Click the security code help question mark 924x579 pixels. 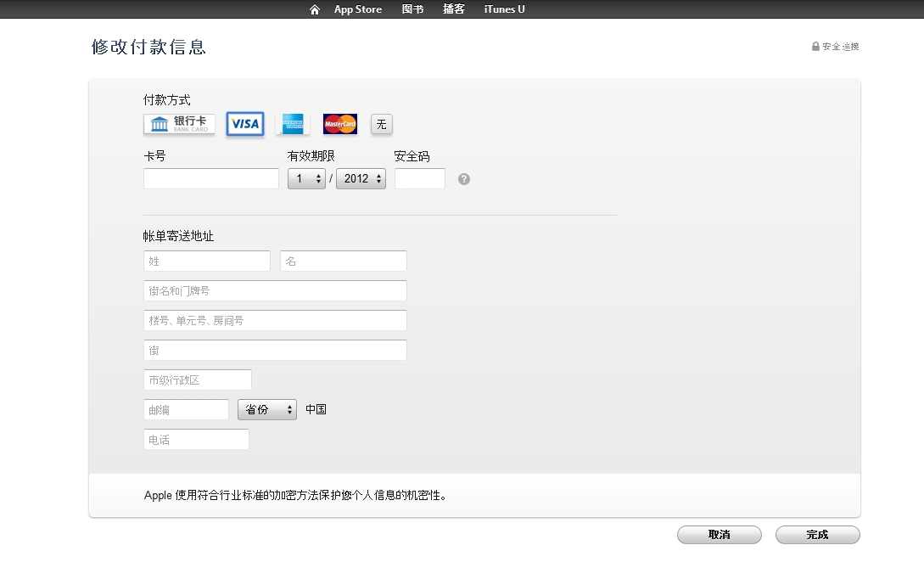tap(464, 179)
